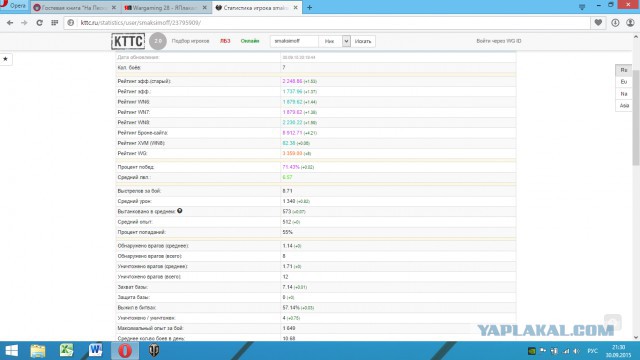
Task: Click the search button next to the dropdown
Action: tap(363, 41)
